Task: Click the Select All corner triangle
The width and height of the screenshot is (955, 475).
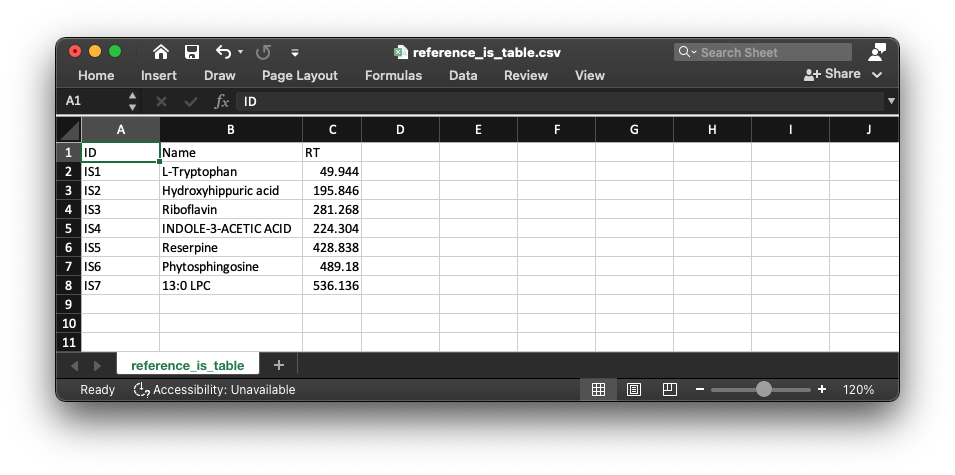Action: click(69, 129)
